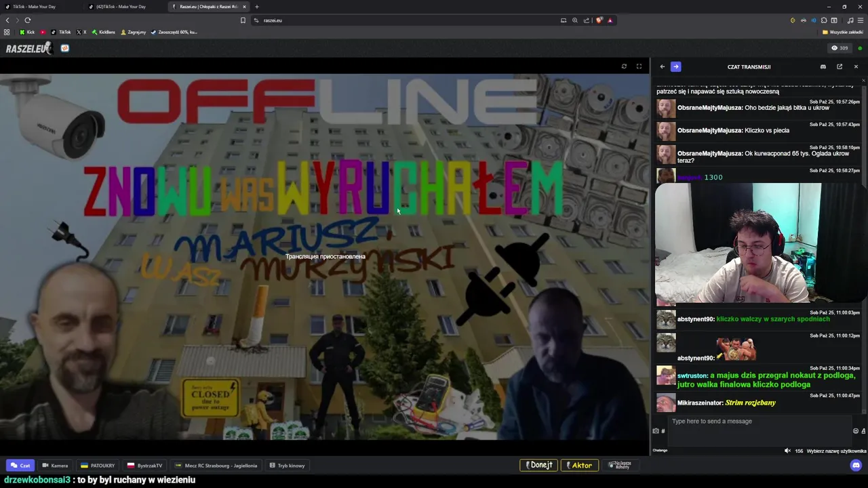Open the Kick bookmark
The height and width of the screenshot is (488, 868).
tap(27, 32)
